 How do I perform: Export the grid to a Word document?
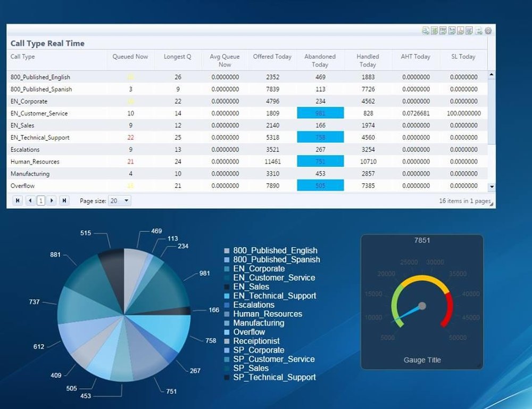[469, 31]
